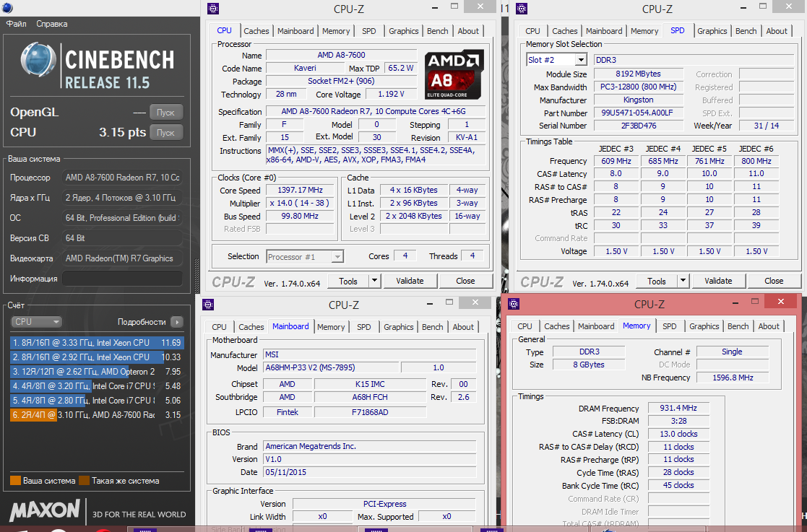Maximize the CPU-Z SPD window
Image resolution: width=807 pixels, height=532 pixels.
(x=763, y=6)
